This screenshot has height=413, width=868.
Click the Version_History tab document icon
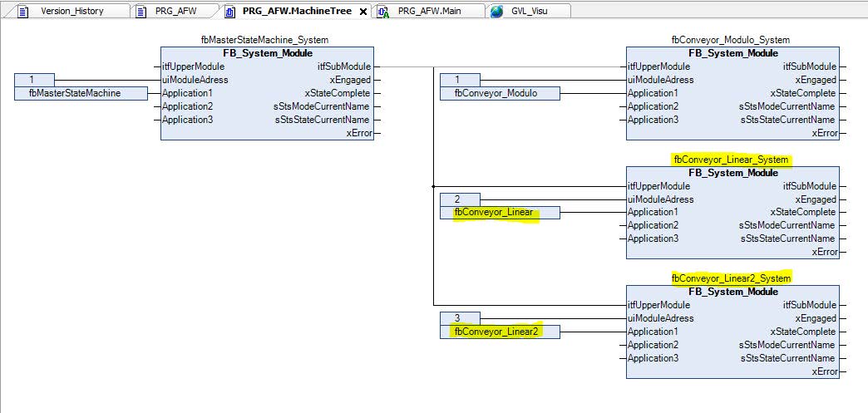(x=22, y=12)
